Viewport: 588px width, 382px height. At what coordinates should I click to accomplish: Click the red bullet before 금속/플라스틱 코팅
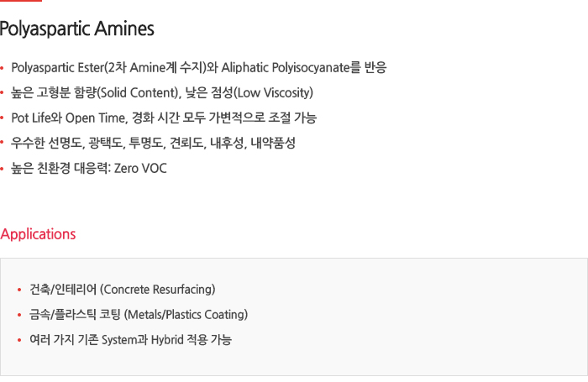click(x=19, y=315)
